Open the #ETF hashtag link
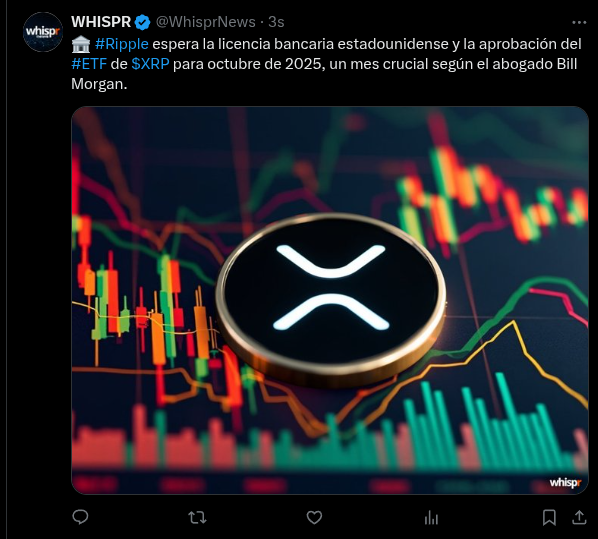The image size is (598, 539). tap(89, 64)
